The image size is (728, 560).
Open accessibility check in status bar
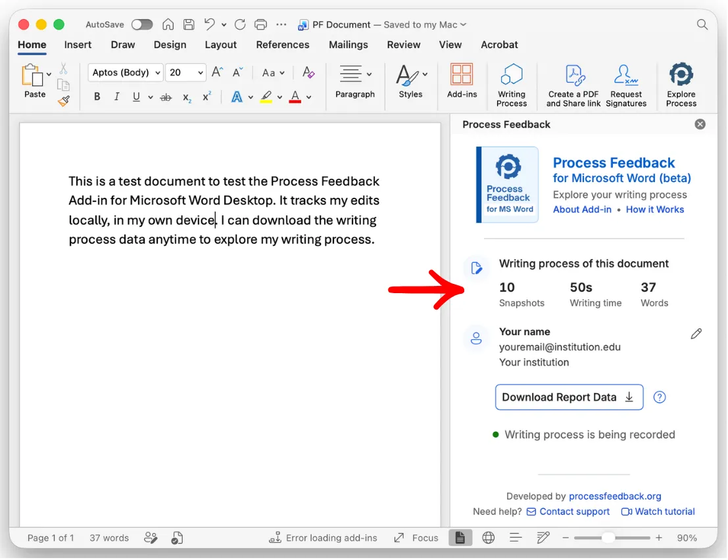tap(177, 538)
